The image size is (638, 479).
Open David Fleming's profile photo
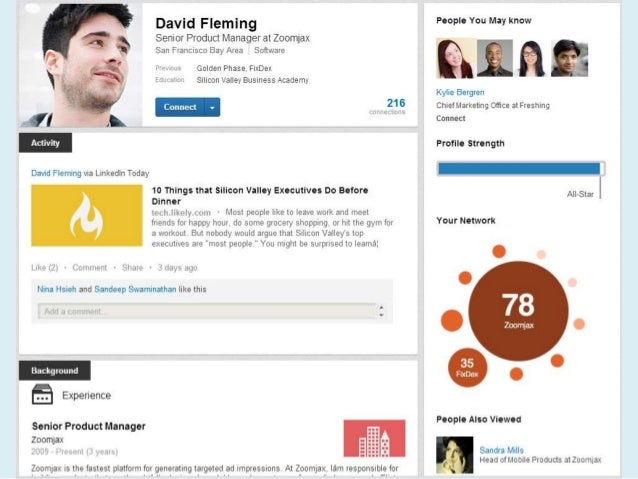81,65
